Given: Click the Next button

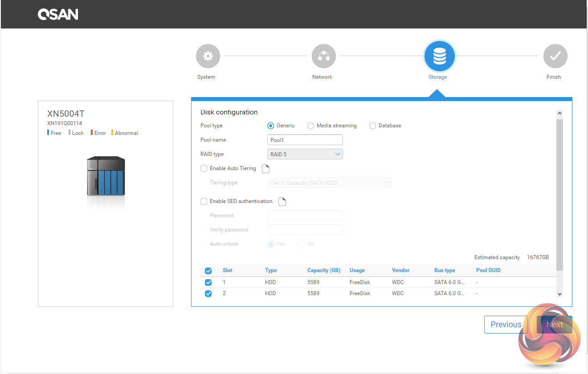Looking at the screenshot, I should point(554,325).
